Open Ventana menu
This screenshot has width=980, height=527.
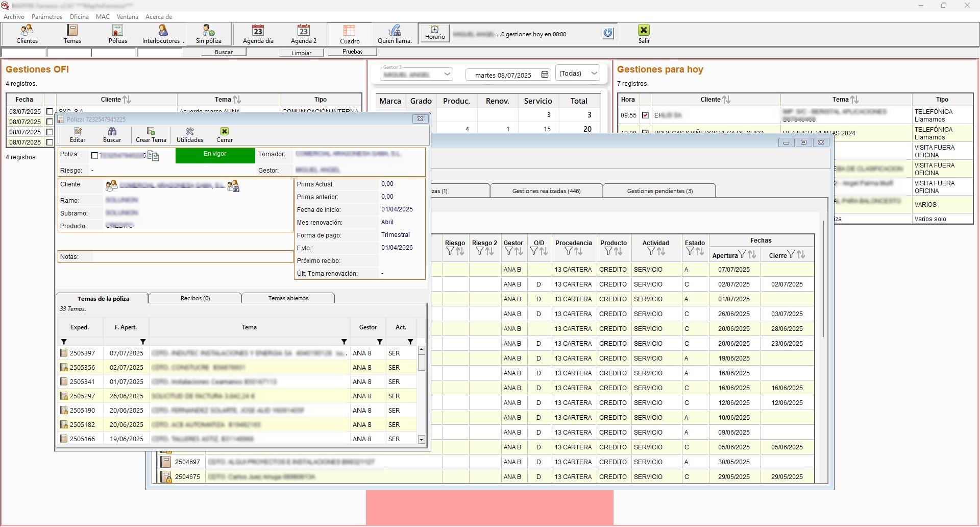[128, 16]
